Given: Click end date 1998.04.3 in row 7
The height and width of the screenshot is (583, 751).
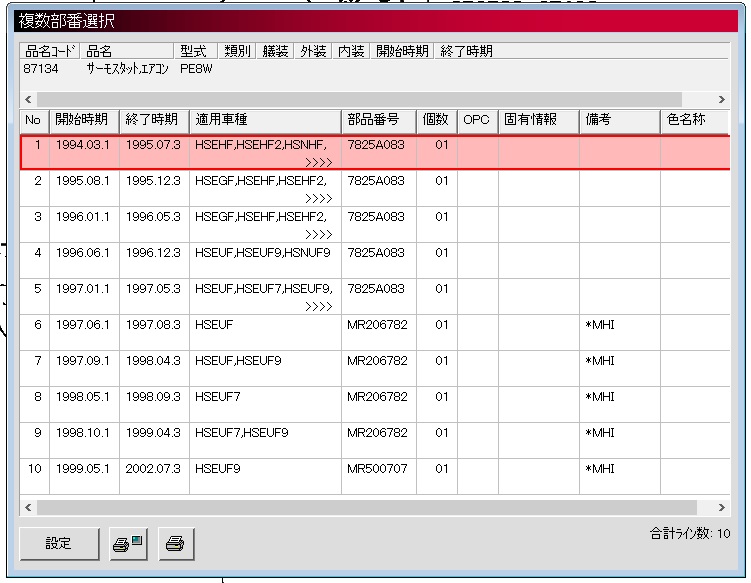Looking at the screenshot, I should [153, 361].
